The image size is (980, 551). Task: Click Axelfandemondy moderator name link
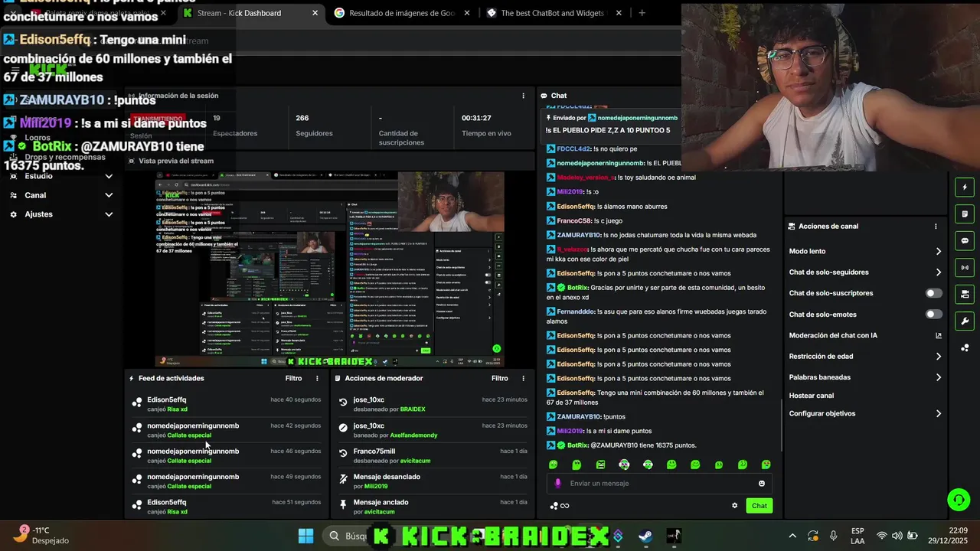[413, 435]
